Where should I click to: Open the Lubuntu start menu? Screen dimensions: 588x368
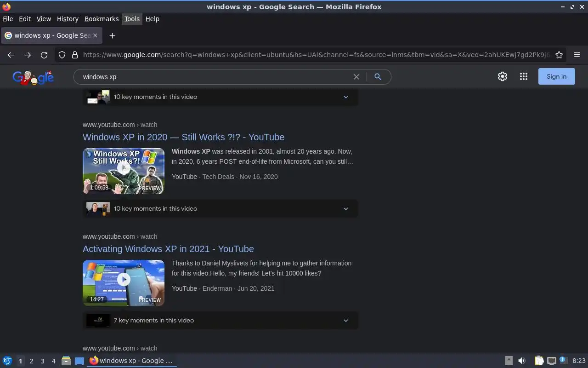7,361
